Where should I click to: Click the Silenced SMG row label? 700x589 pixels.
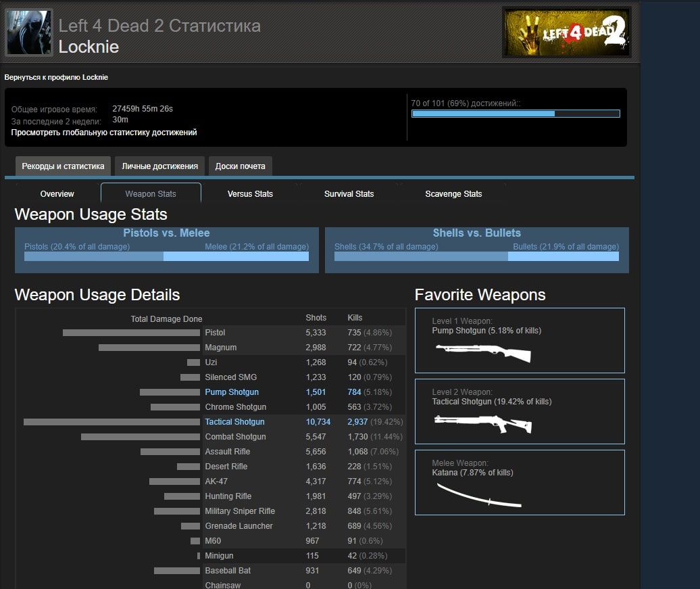click(x=231, y=377)
